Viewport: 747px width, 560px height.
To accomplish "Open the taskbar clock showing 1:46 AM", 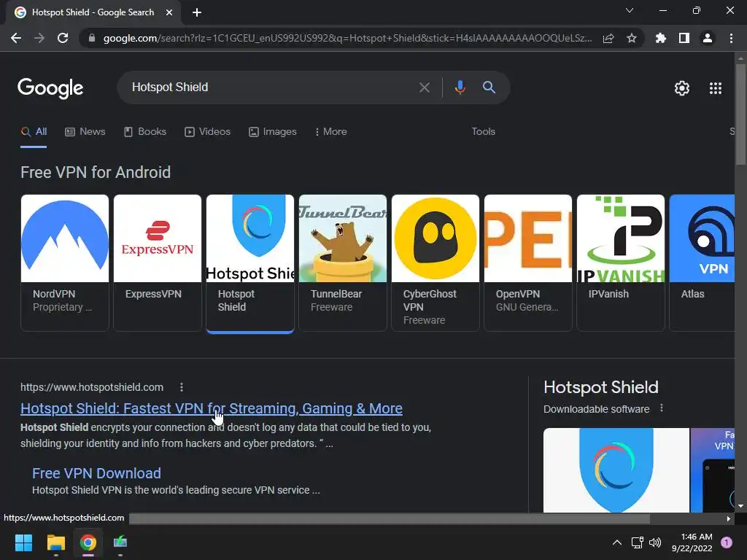I will pos(692,542).
